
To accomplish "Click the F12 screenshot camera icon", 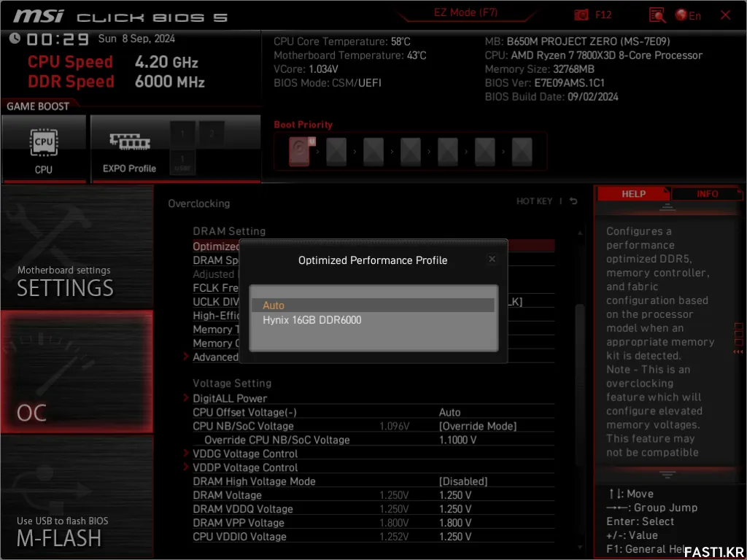I will tap(581, 15).
